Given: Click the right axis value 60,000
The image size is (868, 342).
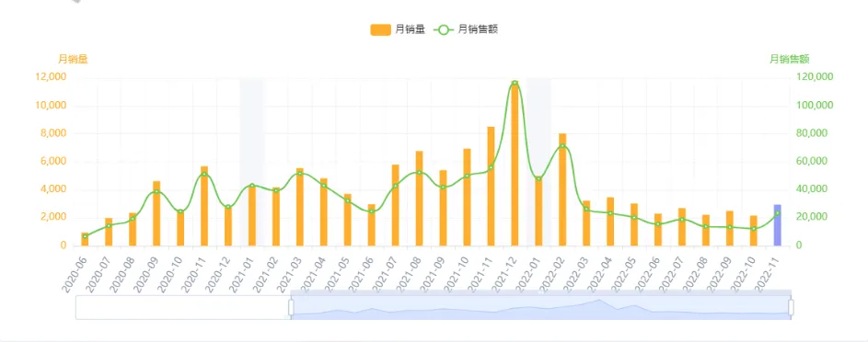Looking at the screenshot, I should pos(813,161).
